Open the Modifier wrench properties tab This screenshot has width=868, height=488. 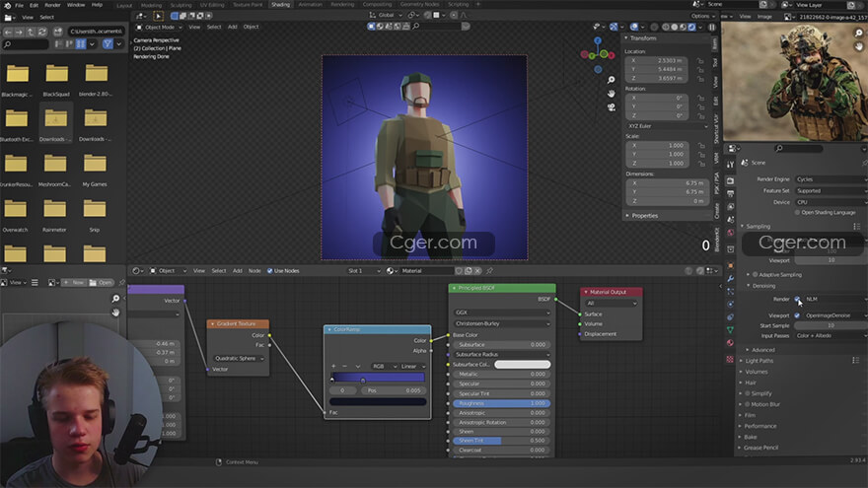[730, 278]
